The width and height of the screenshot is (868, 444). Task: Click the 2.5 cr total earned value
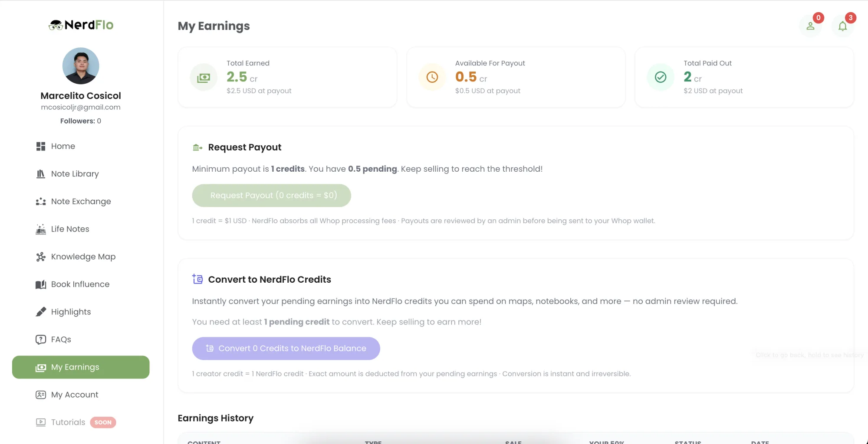click(x=242, y=77)
